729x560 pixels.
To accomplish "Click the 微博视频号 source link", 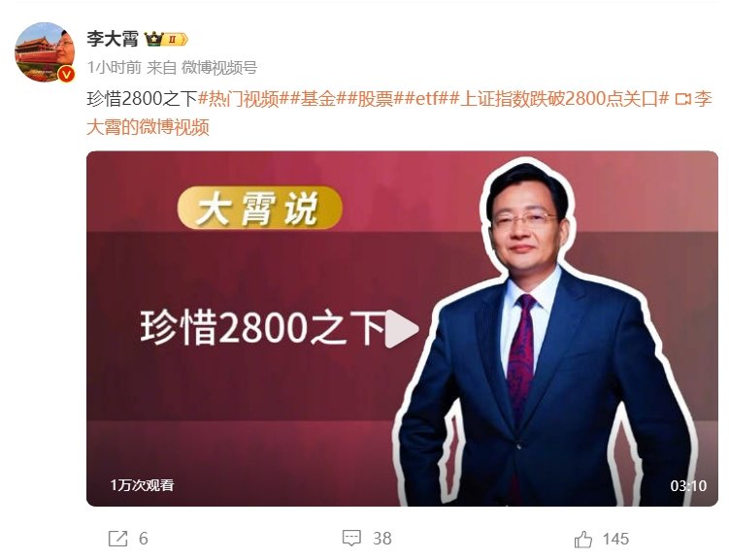I will coord(219,68).
